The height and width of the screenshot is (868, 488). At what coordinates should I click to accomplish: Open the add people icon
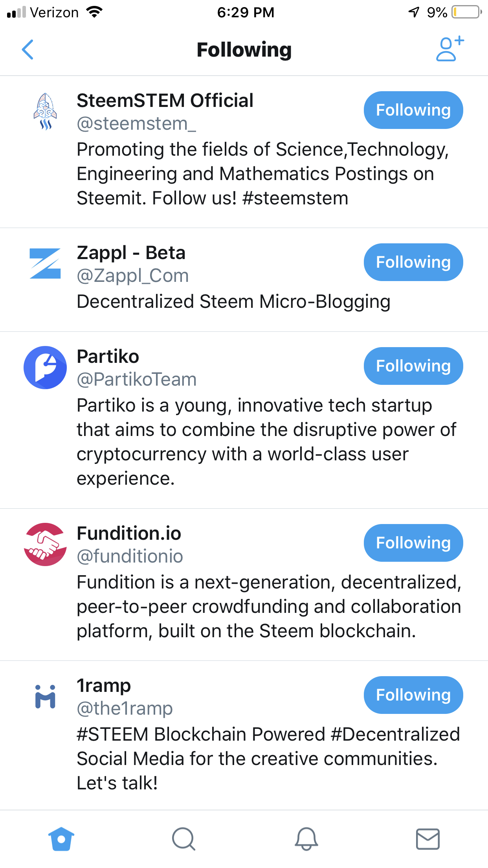(449, 49)
